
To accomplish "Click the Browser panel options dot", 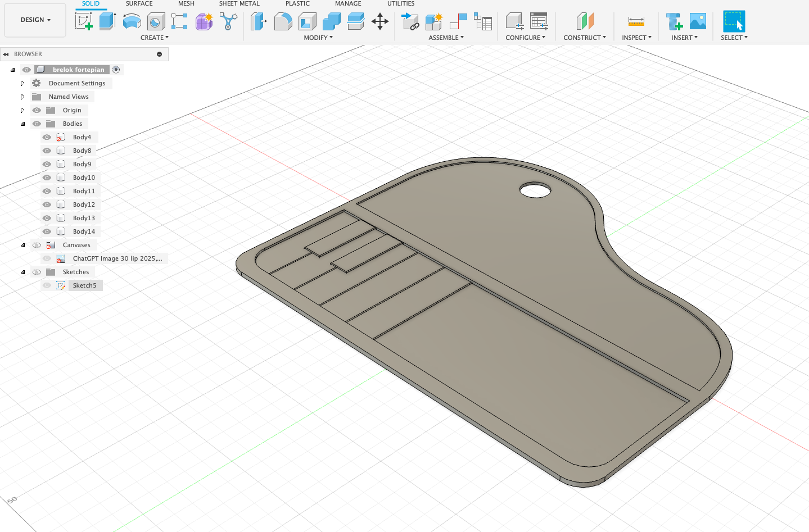I will pos(159,54).
